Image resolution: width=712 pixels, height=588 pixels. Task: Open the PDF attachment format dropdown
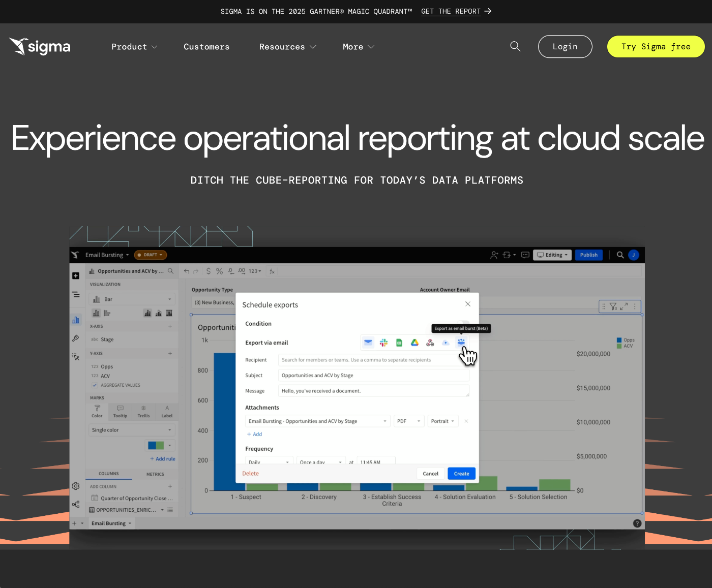click(409, 421)
